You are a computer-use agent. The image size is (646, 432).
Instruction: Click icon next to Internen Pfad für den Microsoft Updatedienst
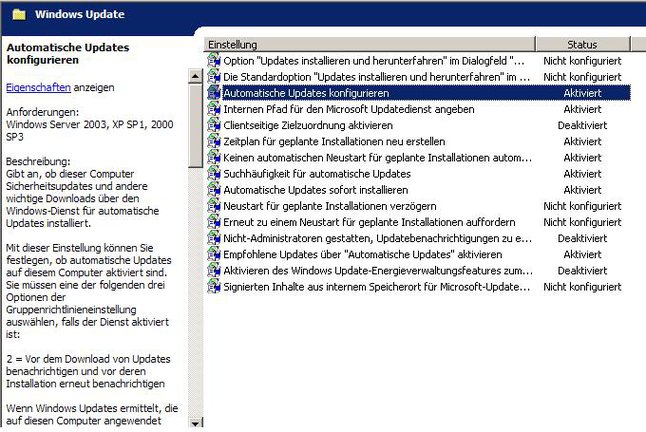pos(214,109)
